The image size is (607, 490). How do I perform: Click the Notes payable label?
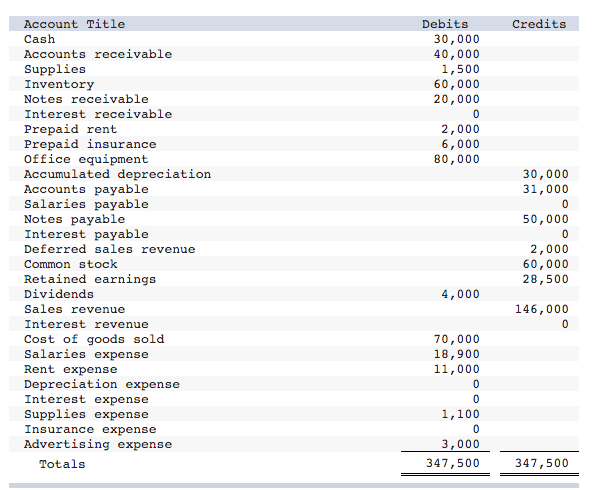pyautogui.click(x=74, y=219)
